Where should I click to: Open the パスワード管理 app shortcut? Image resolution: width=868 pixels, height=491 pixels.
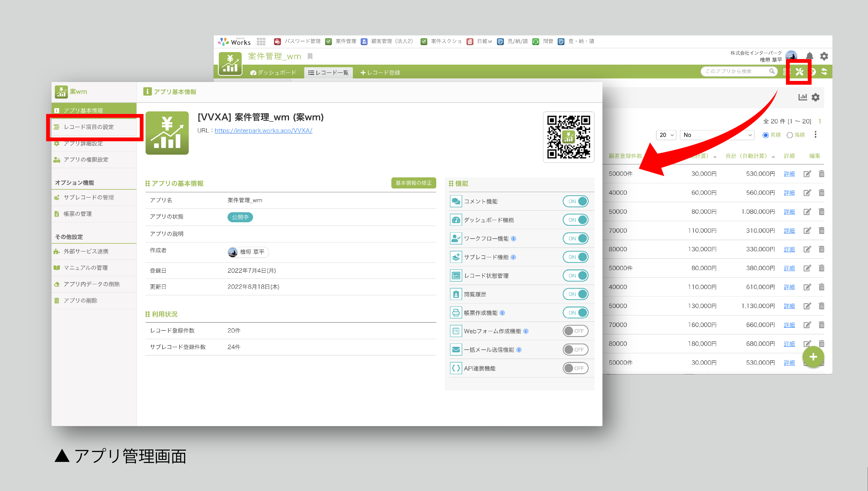(x=297, y=41)
